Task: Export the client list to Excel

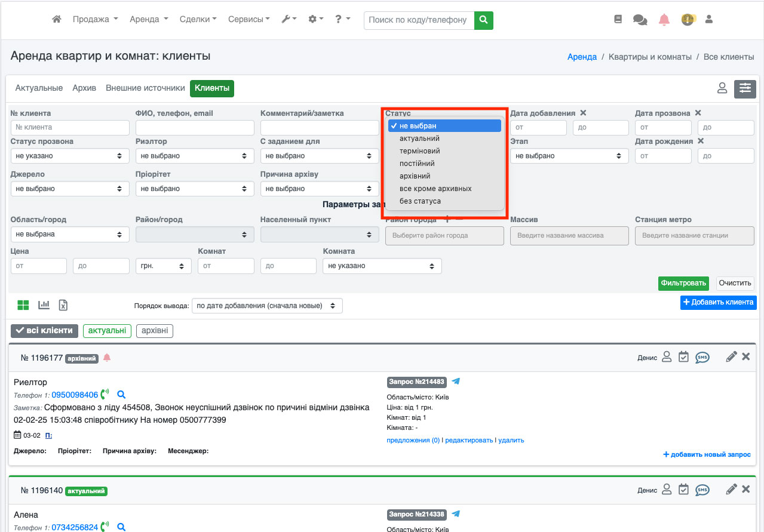Action: tap(63, 305)
